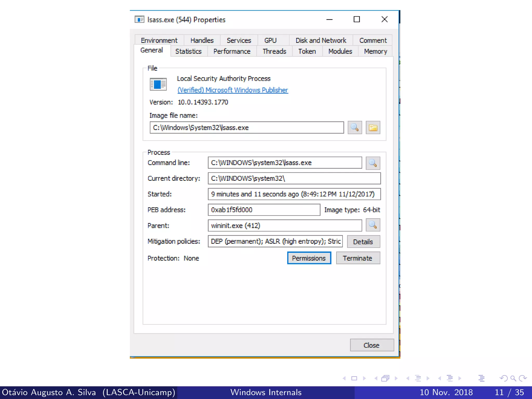Close the properties dialog with the Close button

372,345
